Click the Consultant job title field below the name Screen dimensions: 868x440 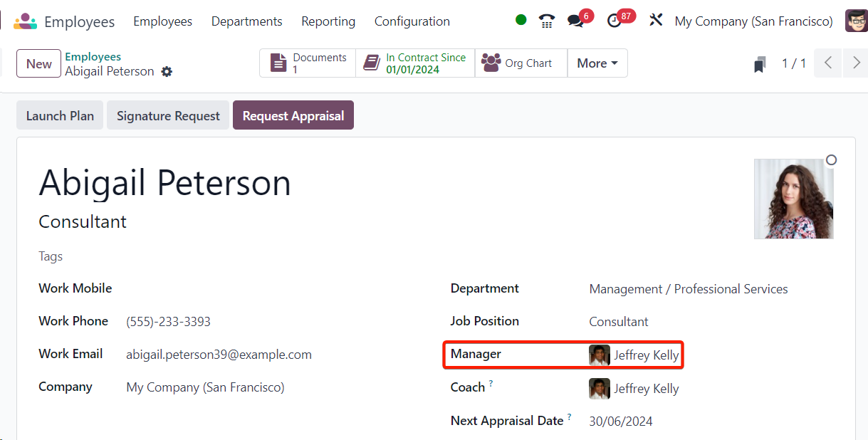click(83, 221)
